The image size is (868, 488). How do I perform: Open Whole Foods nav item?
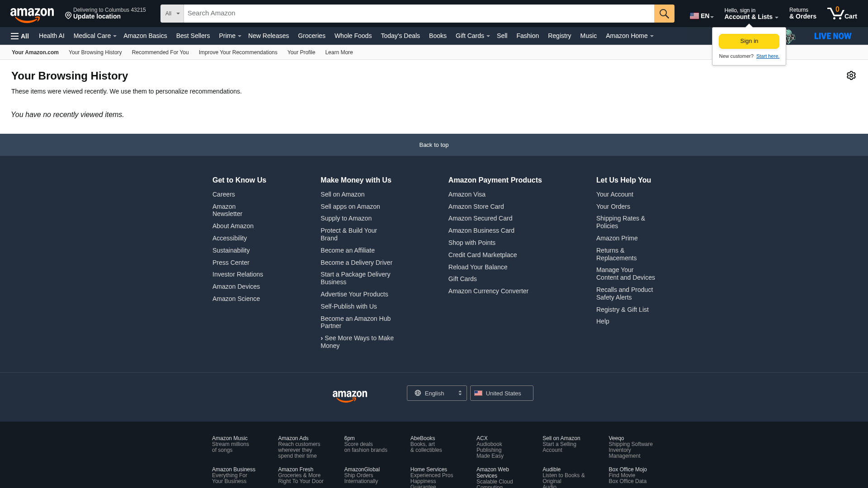click(x=353, y=36)
